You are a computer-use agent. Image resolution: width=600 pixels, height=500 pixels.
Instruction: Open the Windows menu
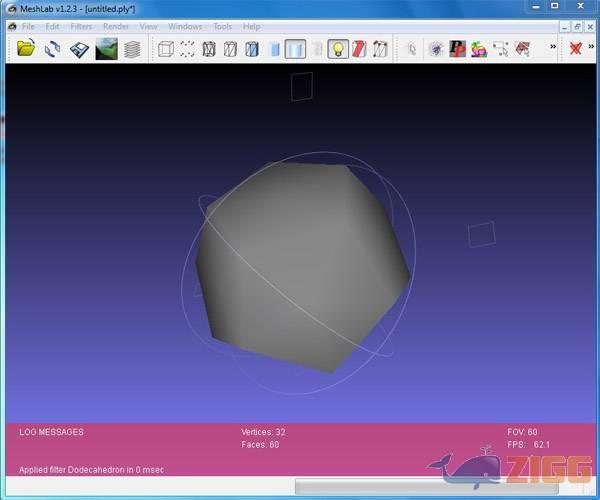click(x=184, y=26)
